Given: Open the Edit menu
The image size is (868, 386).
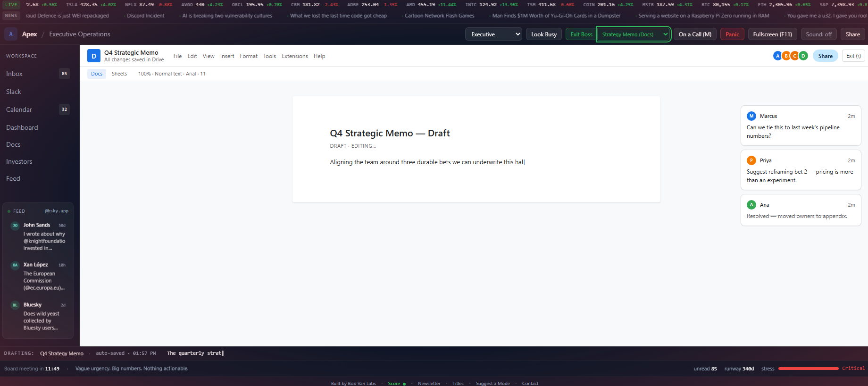Looking at the screenshot, I should [192, 56].
